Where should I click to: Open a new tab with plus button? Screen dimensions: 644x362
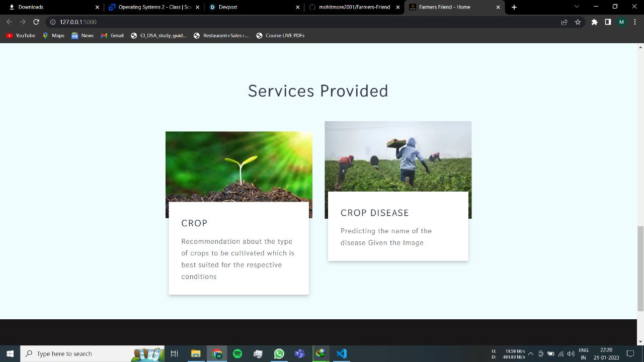coord(514,7)
